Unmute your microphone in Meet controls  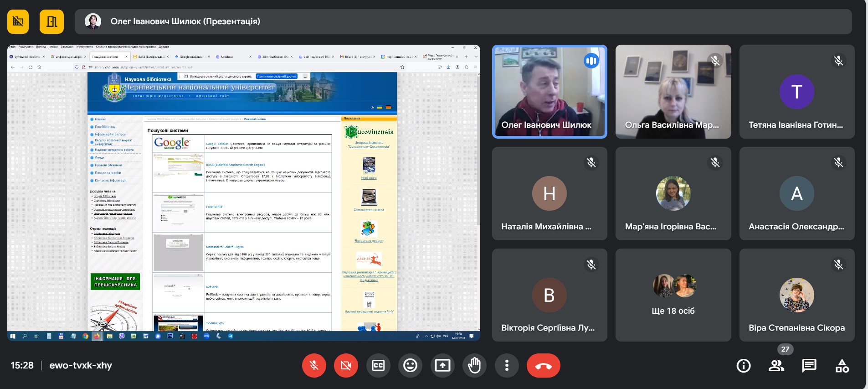click(314, 365)
